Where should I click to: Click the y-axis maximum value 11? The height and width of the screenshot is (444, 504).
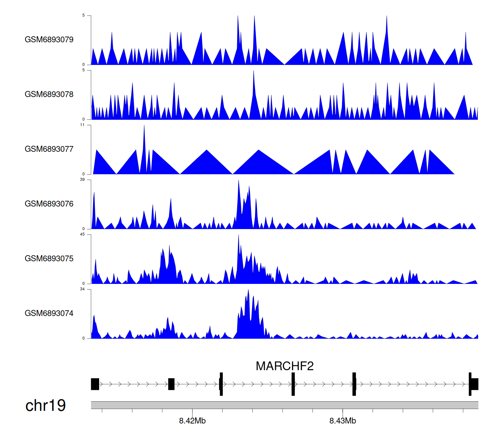82,125
